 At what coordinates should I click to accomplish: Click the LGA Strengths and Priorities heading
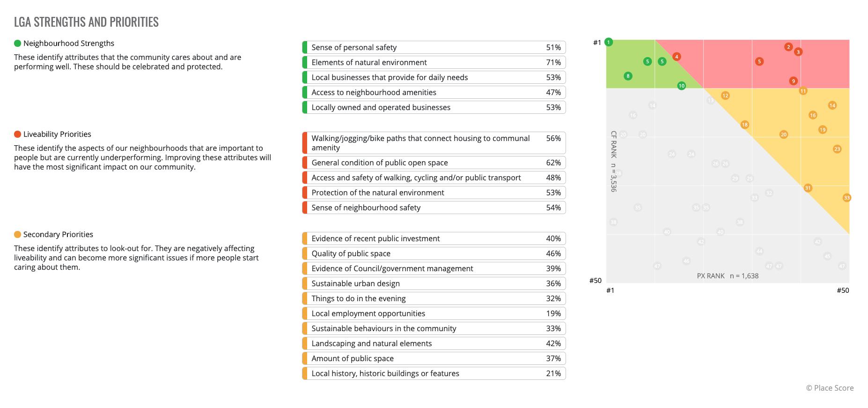coord(86,22)
